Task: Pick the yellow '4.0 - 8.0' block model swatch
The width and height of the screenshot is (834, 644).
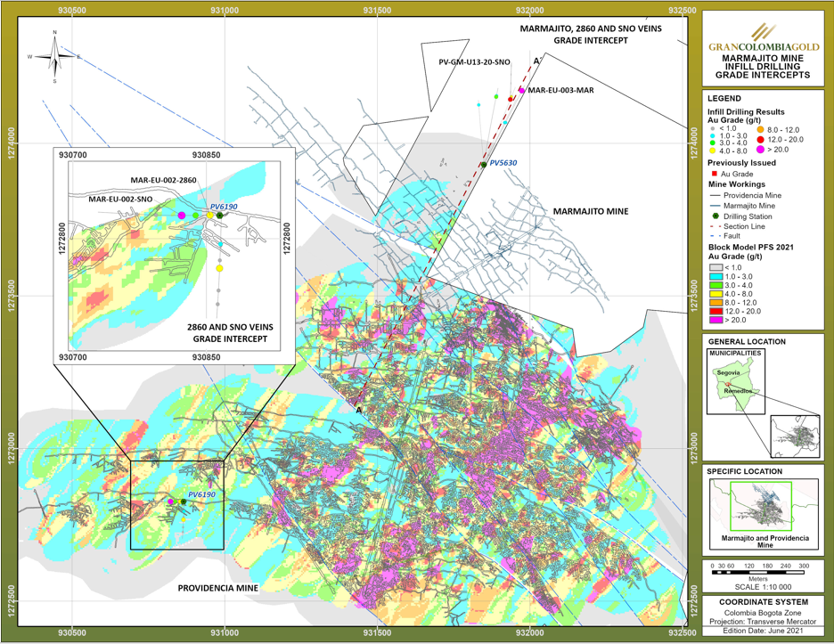Action: 715,294
